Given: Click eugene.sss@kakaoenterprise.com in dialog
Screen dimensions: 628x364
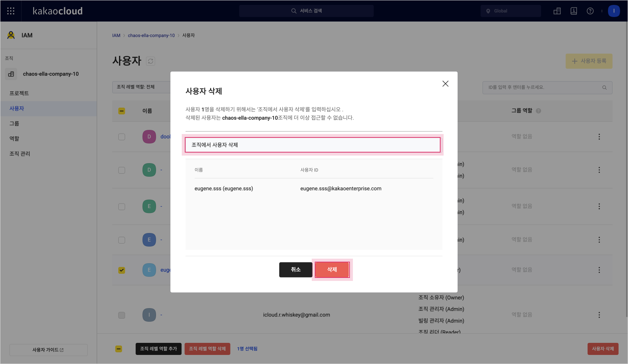Looking at the screenshot, I should click(x=341, y=188).
